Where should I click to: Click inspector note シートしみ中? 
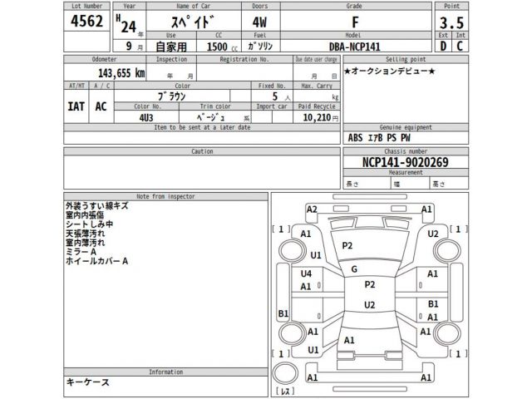(89, 224)
